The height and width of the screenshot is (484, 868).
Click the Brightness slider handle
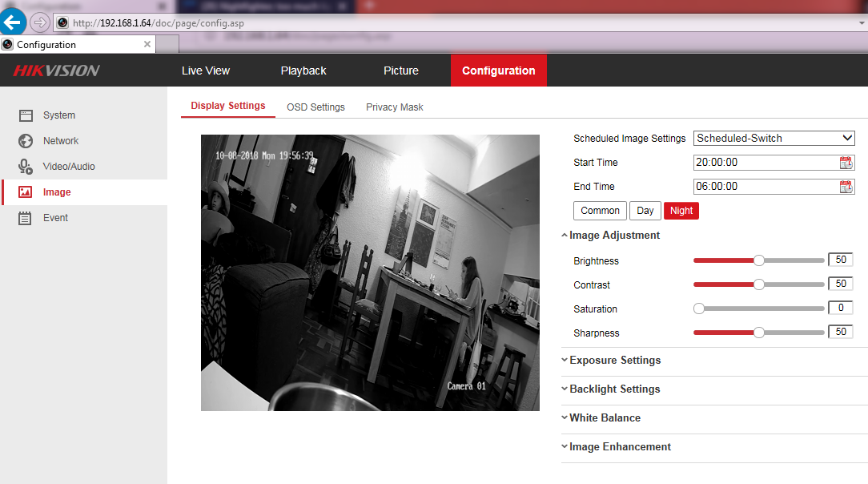click(759, 260)
